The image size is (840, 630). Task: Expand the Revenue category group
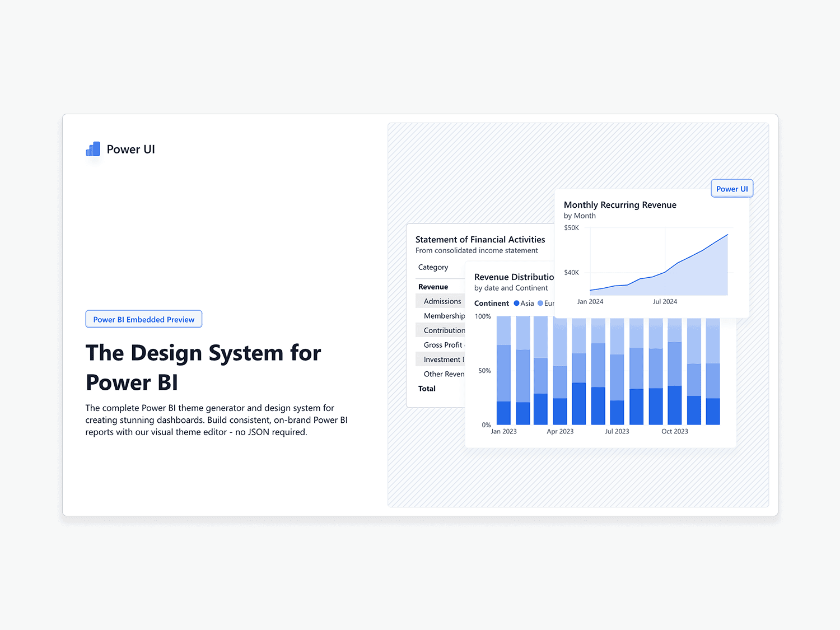tap(432, 286)
